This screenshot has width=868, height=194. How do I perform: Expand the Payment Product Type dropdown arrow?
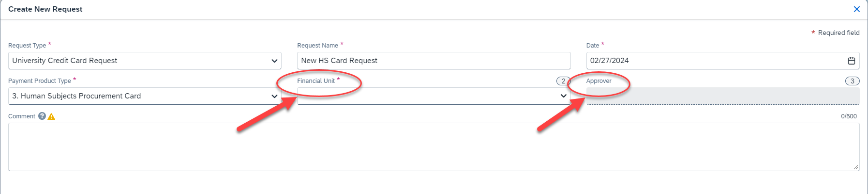pos(274,96)
